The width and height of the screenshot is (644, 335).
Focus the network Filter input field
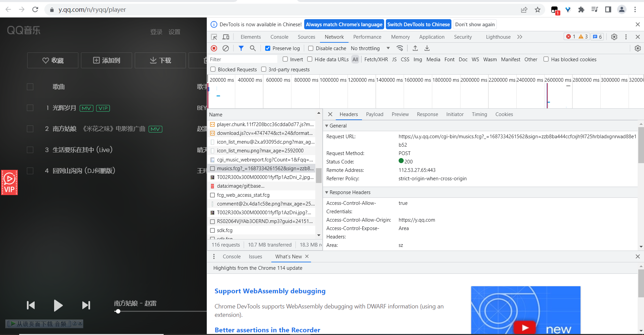tap(243, 60)
